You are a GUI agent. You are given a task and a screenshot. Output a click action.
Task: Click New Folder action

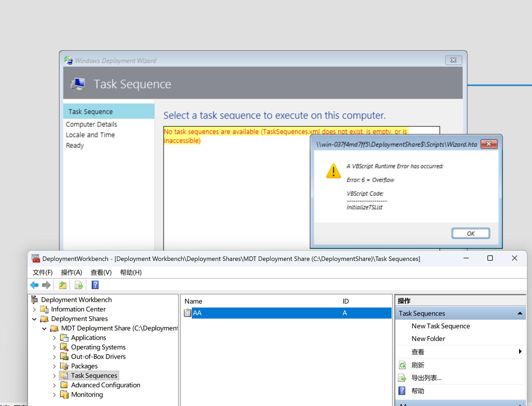(x=428, y=339)
